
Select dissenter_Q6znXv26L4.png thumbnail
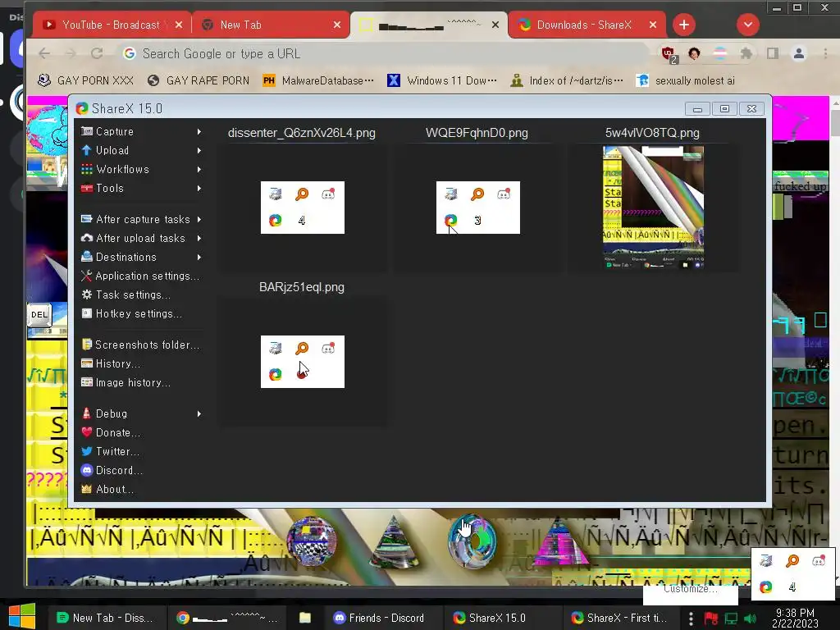(x=302, y=208)
